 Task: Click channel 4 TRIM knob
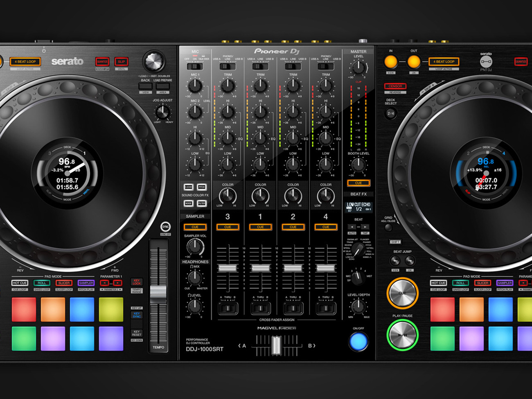pyautogui.click(x=325, y=86)
